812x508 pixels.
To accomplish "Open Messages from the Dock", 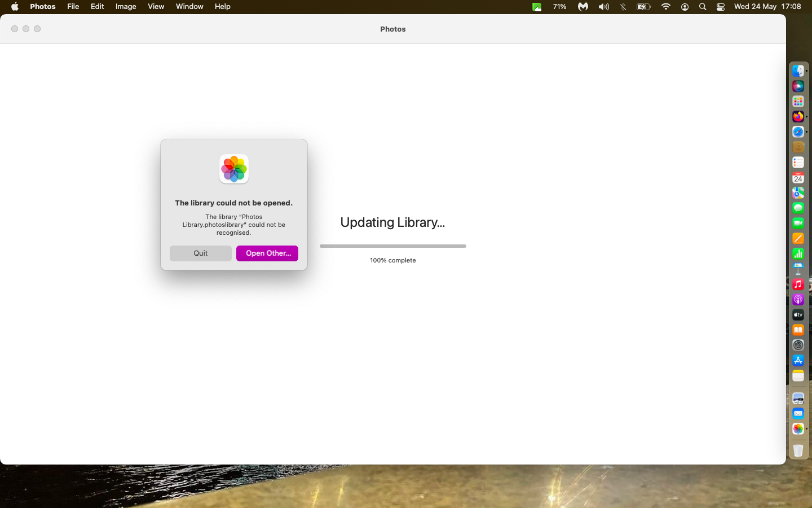I will click(798, 208).
